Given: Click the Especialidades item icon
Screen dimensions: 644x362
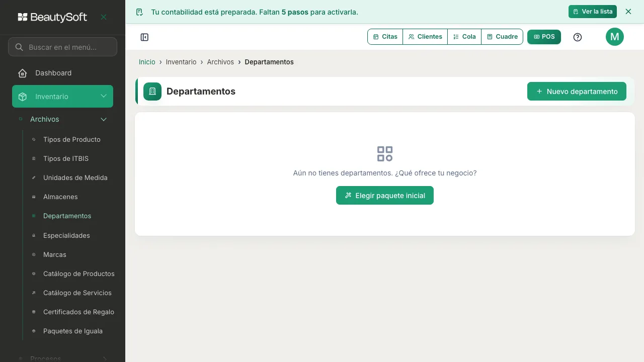Looking at the screenshot, I should pyautogui.click(x=34, y=236).
